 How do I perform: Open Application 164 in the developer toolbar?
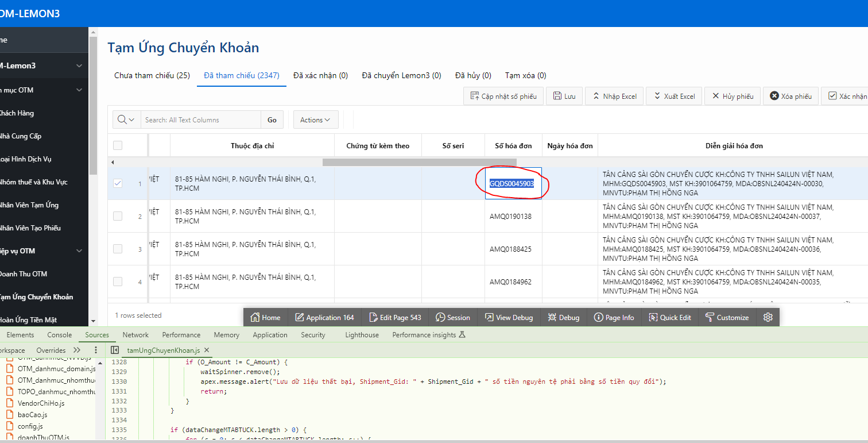coord(324,317)
